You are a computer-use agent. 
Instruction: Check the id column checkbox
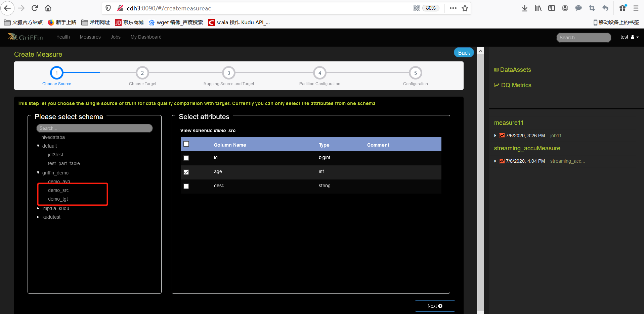point(186,158)
